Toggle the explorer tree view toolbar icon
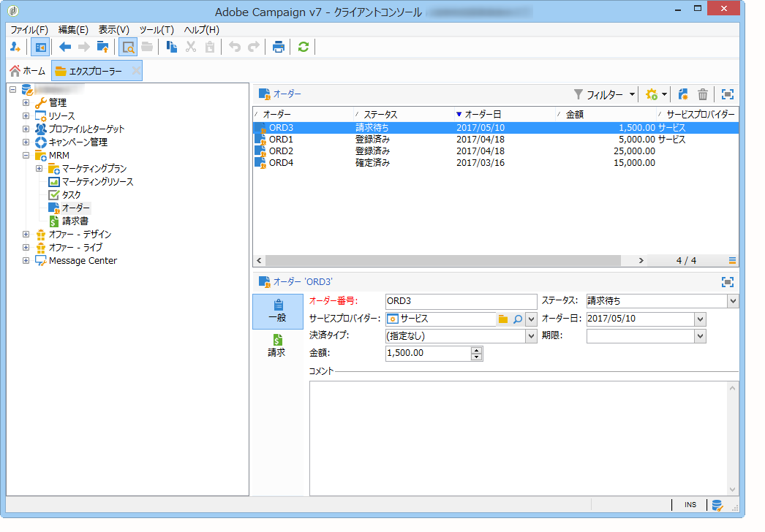The width and height of the screenshot is (765, 532). [40, 47]
